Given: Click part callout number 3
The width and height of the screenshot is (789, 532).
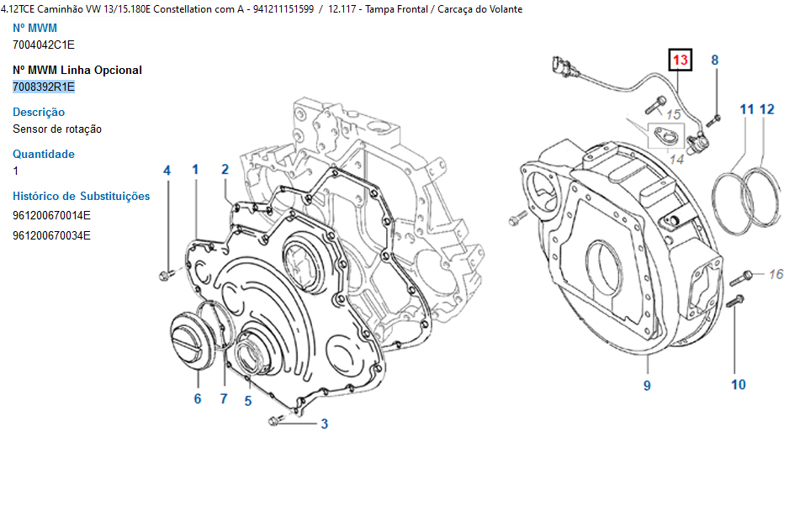Looking at the screenshot, I should [324, 424].
